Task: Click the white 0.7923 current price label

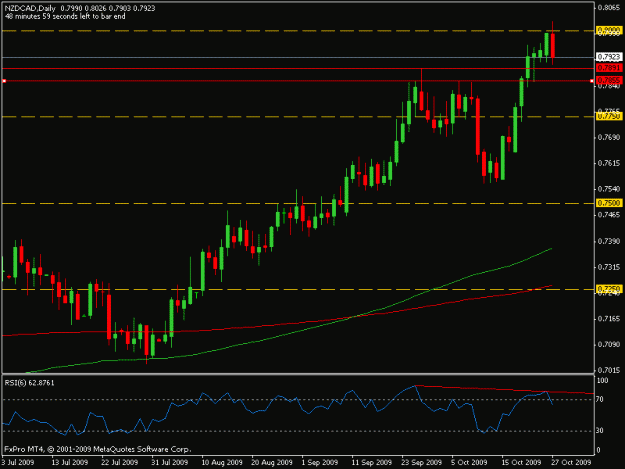Action: (609, 57)
